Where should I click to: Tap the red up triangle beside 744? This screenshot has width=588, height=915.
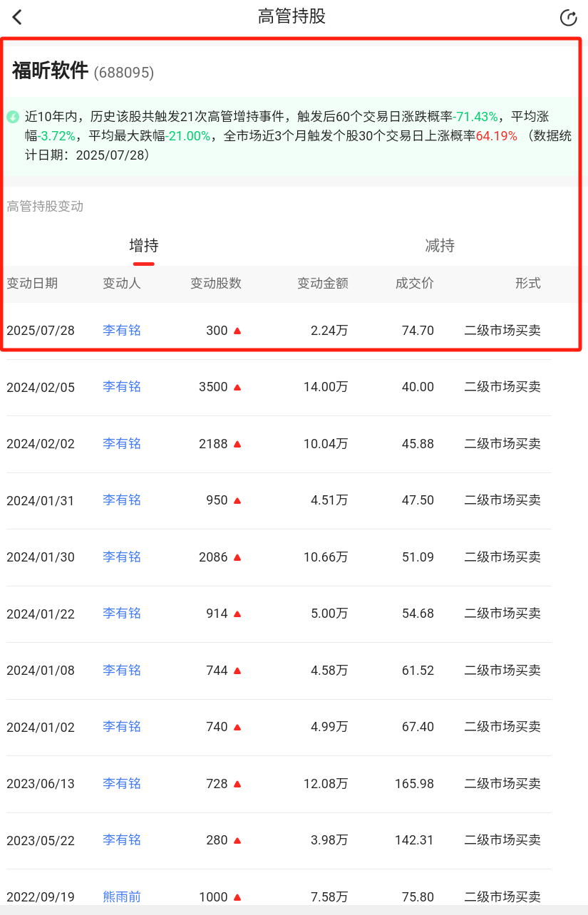[237, 671]
